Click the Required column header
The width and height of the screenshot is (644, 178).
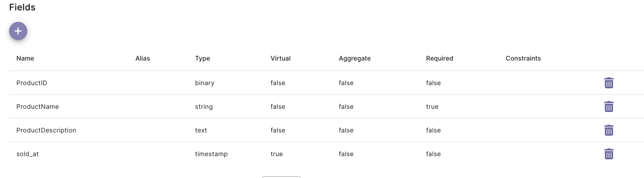[x=440, y=58]
